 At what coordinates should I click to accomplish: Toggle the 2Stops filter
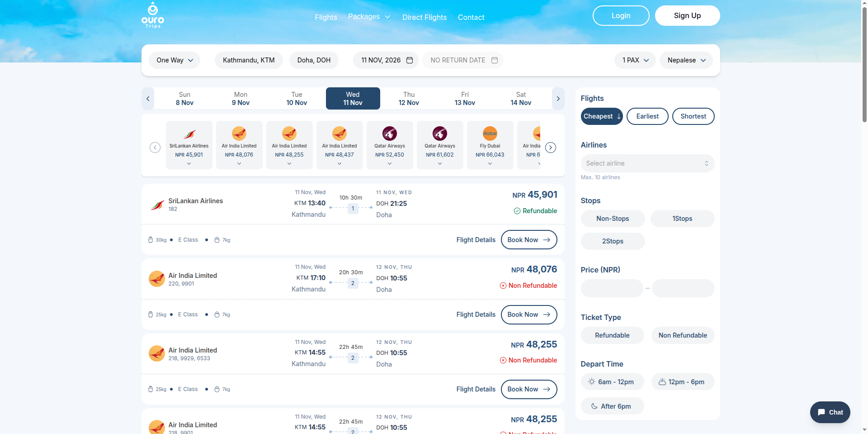click(613, 241)
